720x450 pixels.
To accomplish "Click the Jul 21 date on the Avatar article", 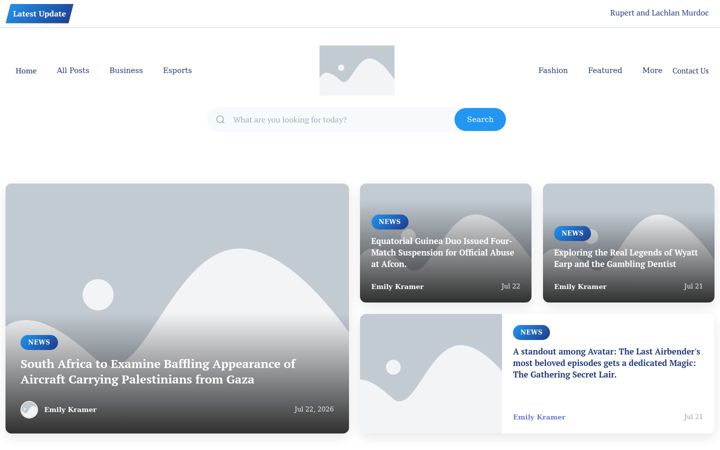I will click(693, 417).
